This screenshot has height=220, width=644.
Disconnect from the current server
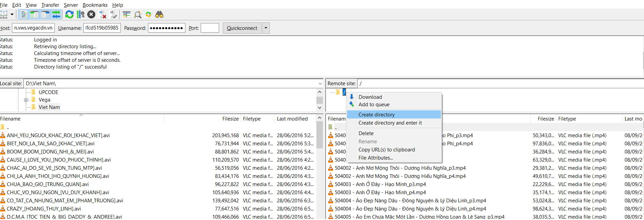pos(102,15)
